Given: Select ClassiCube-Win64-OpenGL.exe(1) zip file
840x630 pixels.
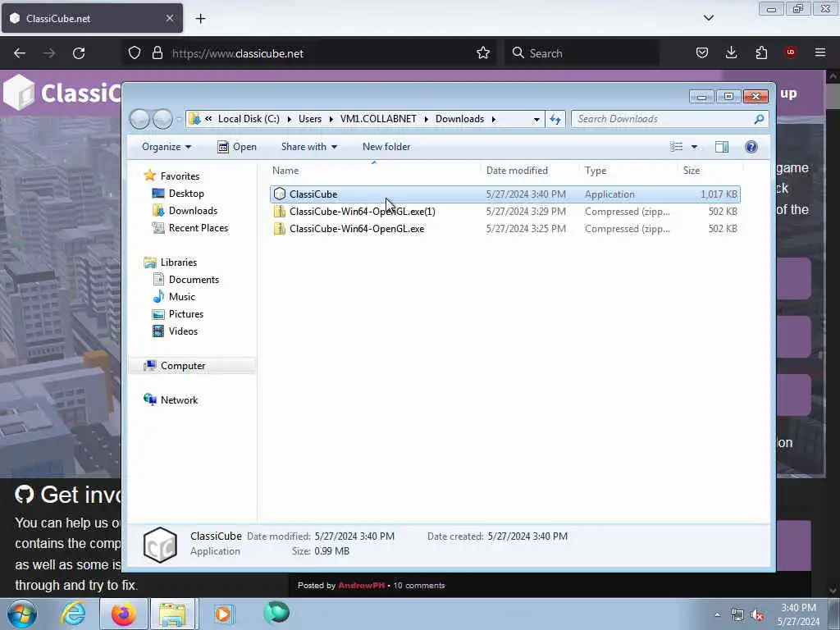Looking at the screenshot, I should [x=504, y=212].
